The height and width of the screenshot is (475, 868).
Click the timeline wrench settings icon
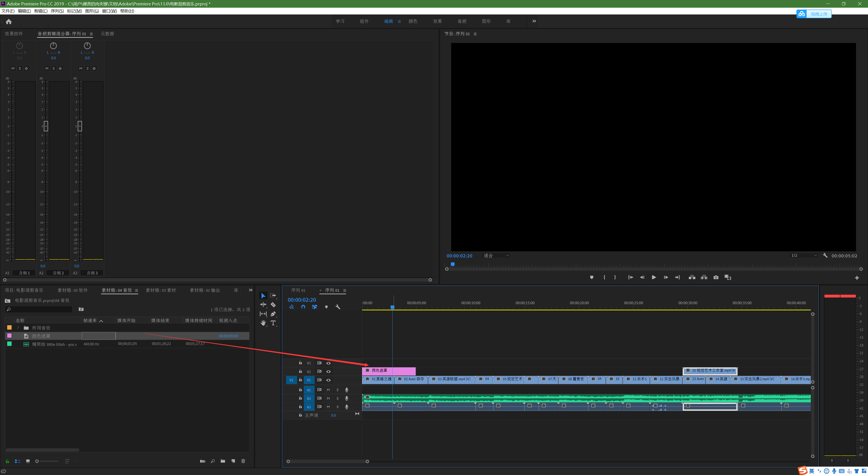(338, 307)
